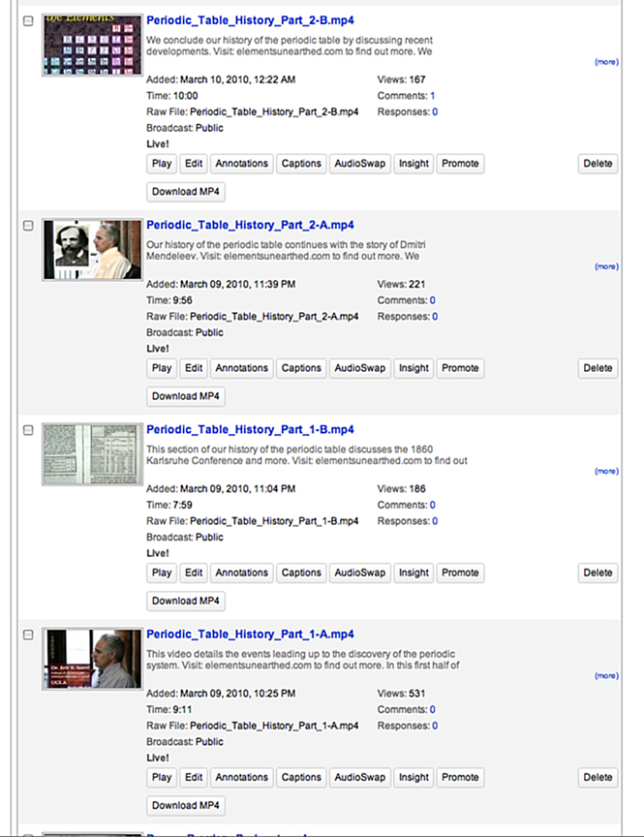The image size is (644, 837).
Task: Open the Periodic_Table_History_Part_1-B.mp4 title link
Action: (x=250, y=429)
